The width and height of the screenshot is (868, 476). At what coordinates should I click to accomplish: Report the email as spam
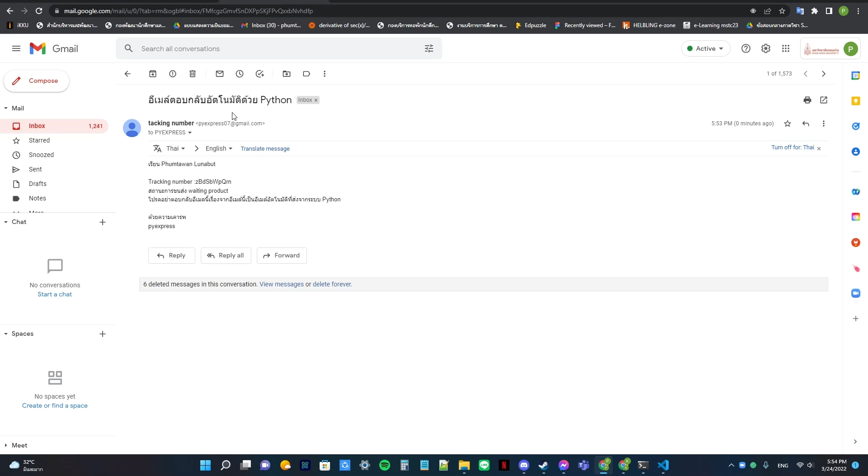pyautogui.click(x=173, y=74)
